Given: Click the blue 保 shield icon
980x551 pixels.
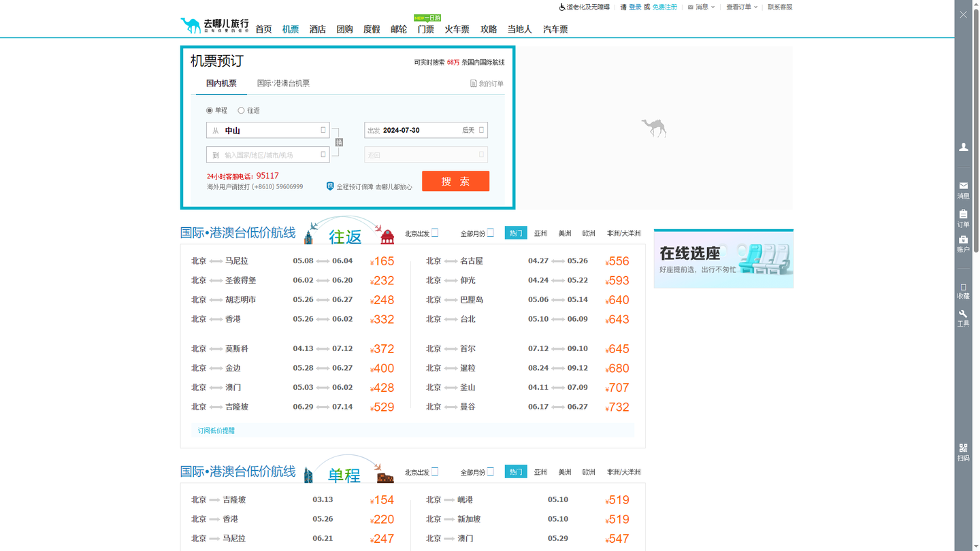Looking at the screenshot, I should tap(330, 186).
